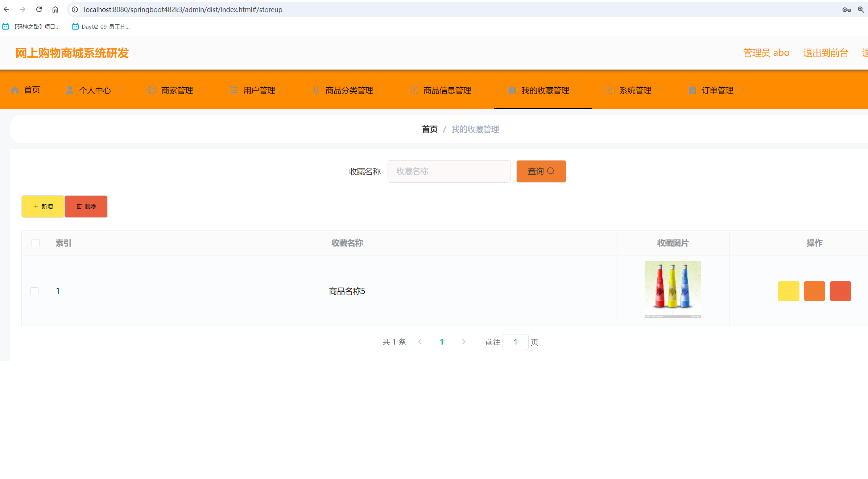Check the row checkbox for 商品名称5
Image resolution: width=868 pixels, height=479 pixels.
[x=34, y=291]
